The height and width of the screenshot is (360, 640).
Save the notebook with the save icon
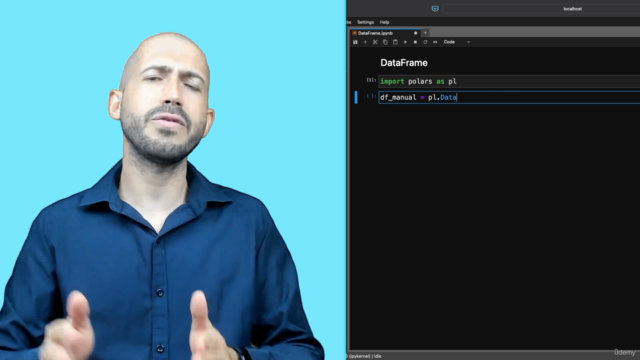[x=355, y=42]
